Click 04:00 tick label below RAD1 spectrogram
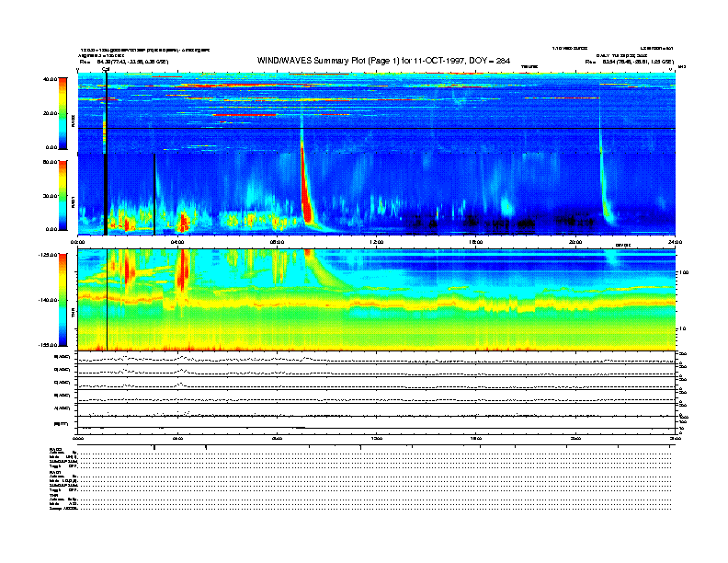This screenshot has height=563, width=728. 177,242
